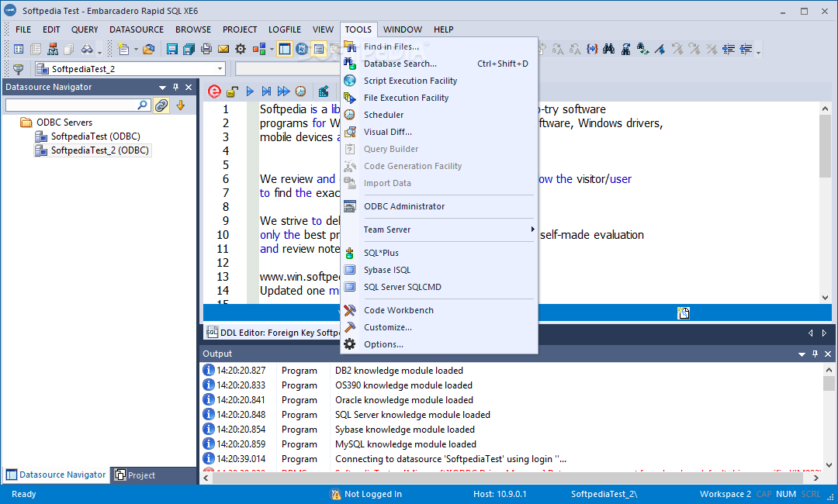Choose File Execution Facility
The image size is (838, 504).
tap(438, 98)
